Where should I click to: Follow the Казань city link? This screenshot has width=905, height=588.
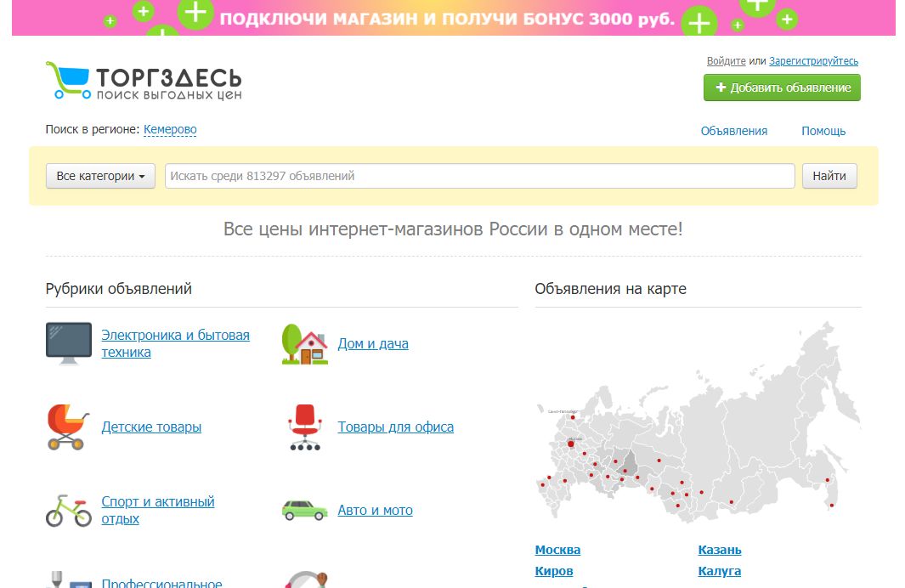pos(719,549)
